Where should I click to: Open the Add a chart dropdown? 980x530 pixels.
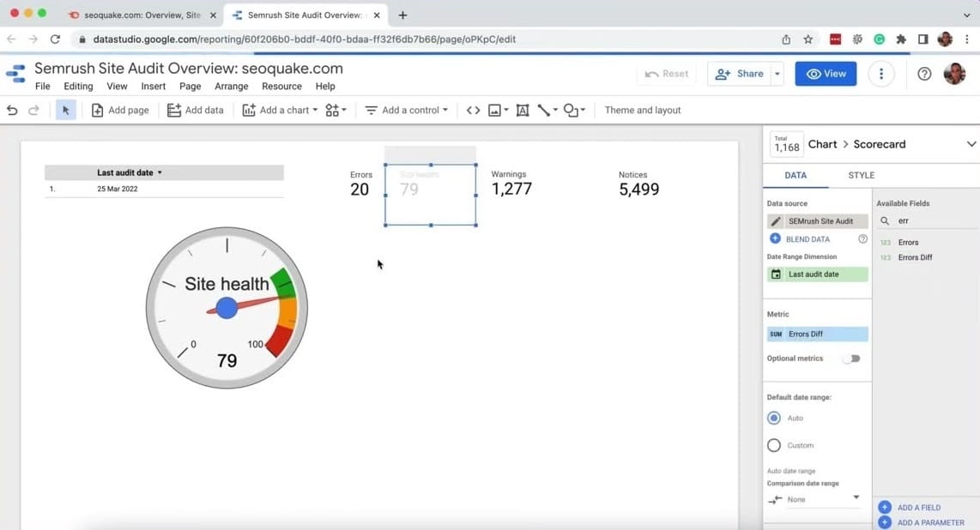click(280, 111)
